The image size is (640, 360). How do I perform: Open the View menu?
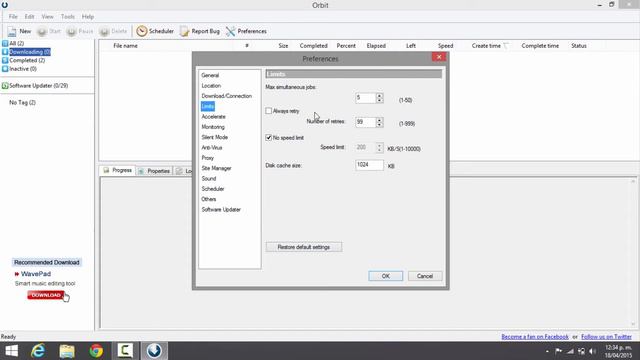point(47,17)
